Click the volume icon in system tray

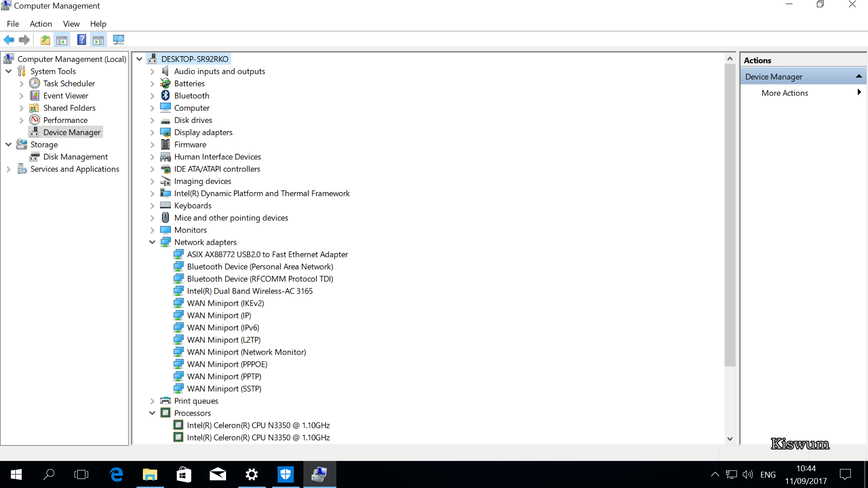pos(747,474)
